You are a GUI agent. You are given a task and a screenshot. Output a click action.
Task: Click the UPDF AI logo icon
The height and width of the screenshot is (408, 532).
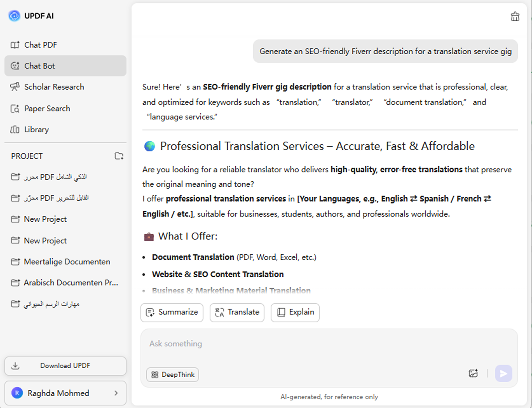(14, 16)
